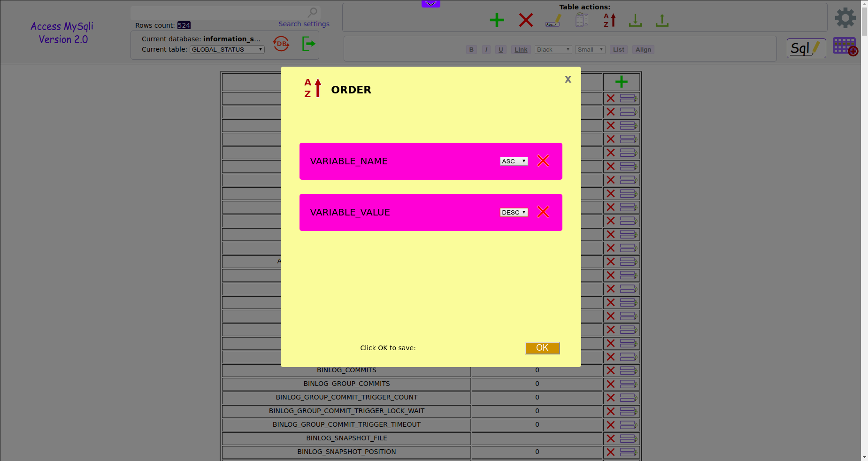Screen dimensions: 868x461
Task: Click the BINLOG_GROUP_COMMIT_TRIGGER_COUNT cell
Action: [346, 398]
